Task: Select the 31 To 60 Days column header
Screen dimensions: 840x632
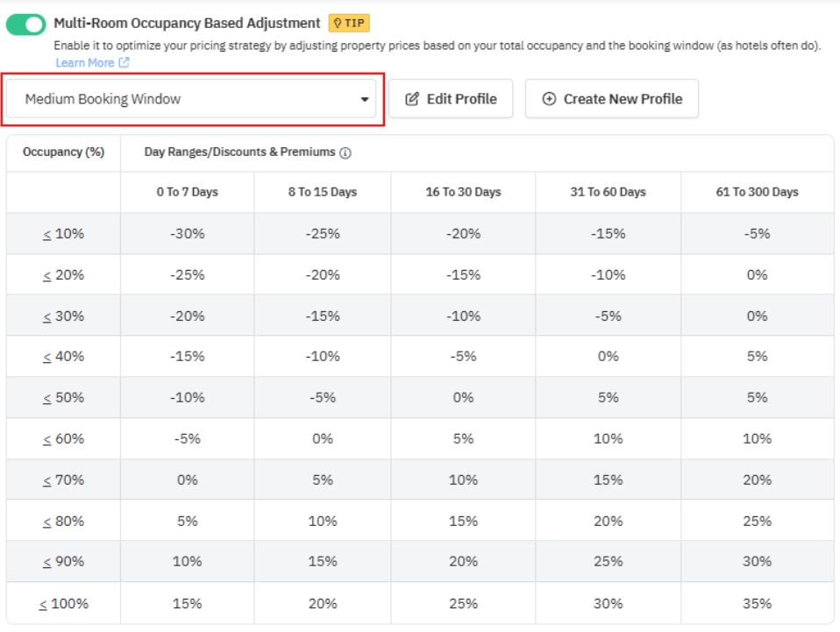Action: [608, 192]
